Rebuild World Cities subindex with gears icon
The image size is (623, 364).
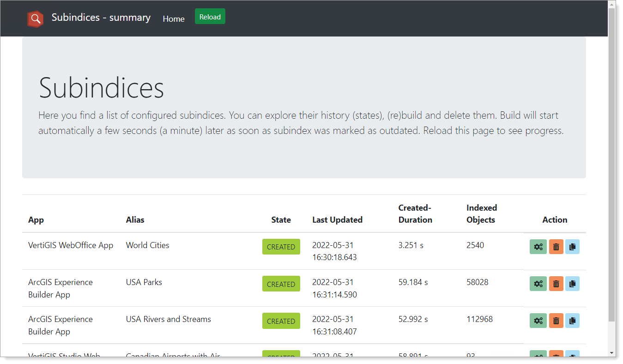pos(538,247)
